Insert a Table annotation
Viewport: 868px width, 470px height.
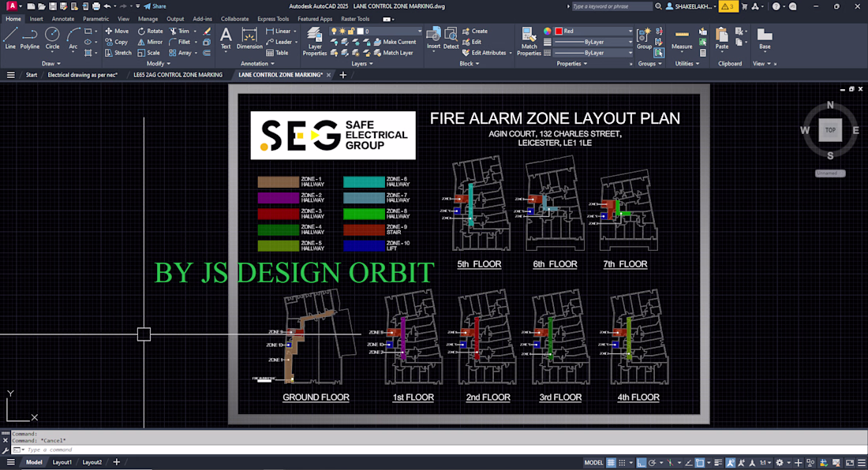coord(277,53)
